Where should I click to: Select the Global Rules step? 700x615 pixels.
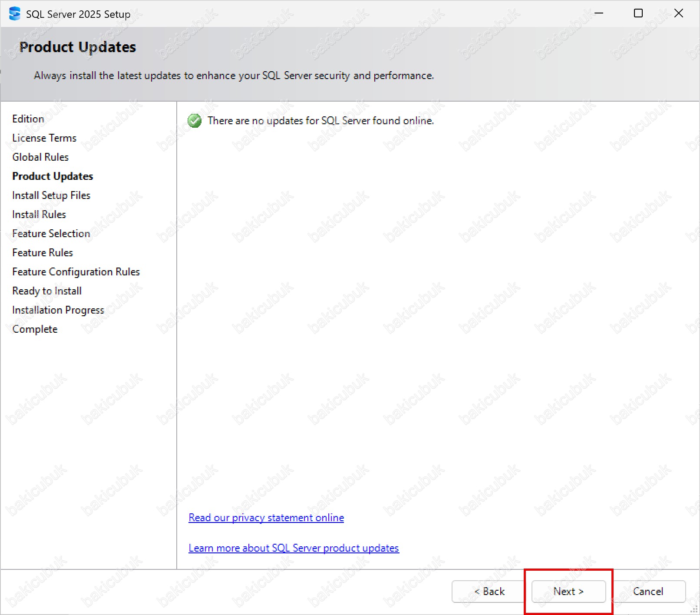[x=40, y=157]
